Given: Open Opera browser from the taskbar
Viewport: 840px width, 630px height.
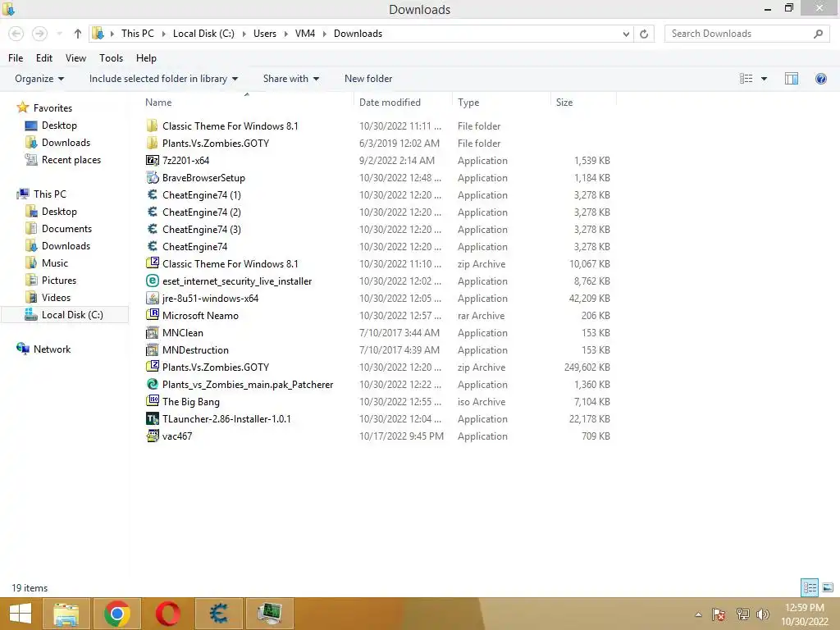Looking at the screenshot, I should tap(167, 614).
